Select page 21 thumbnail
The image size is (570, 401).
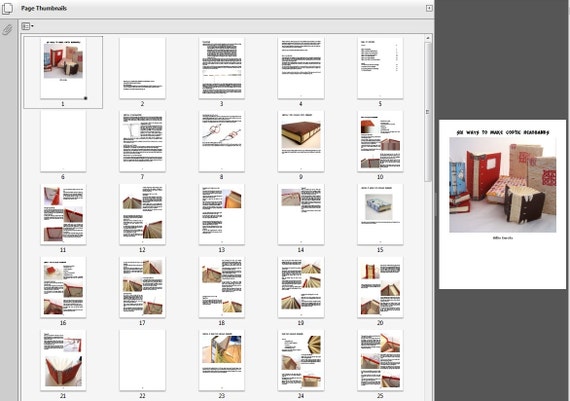(63, 360)
